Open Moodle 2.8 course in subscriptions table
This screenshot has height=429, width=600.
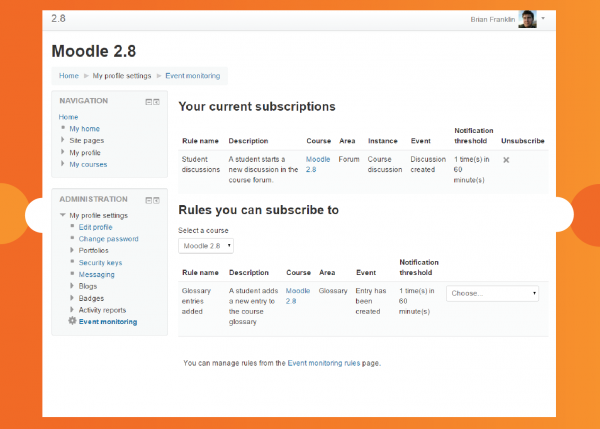(318, 164)
